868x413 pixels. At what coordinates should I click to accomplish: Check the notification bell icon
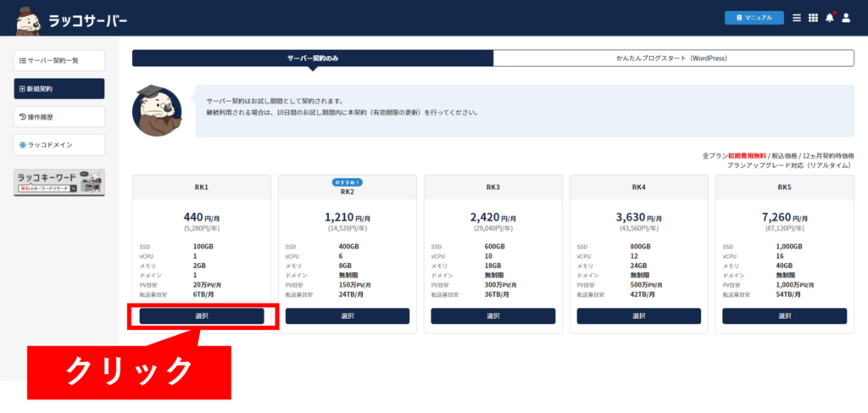[x=829, y=18]
